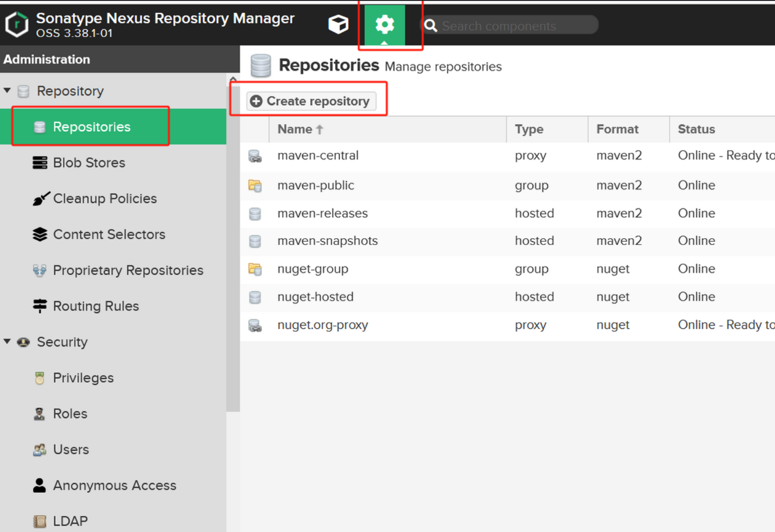Open the maven-releases repository
The height and width of the screenshot is (532, 775).
(x=323, y=213)
